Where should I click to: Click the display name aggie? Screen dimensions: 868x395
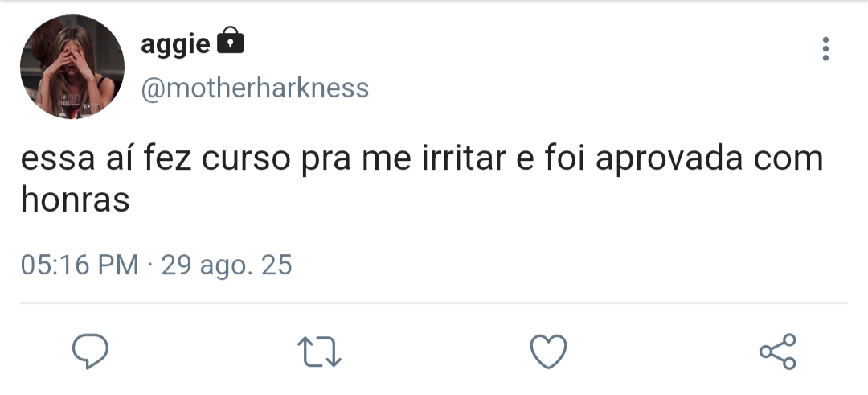175,43
